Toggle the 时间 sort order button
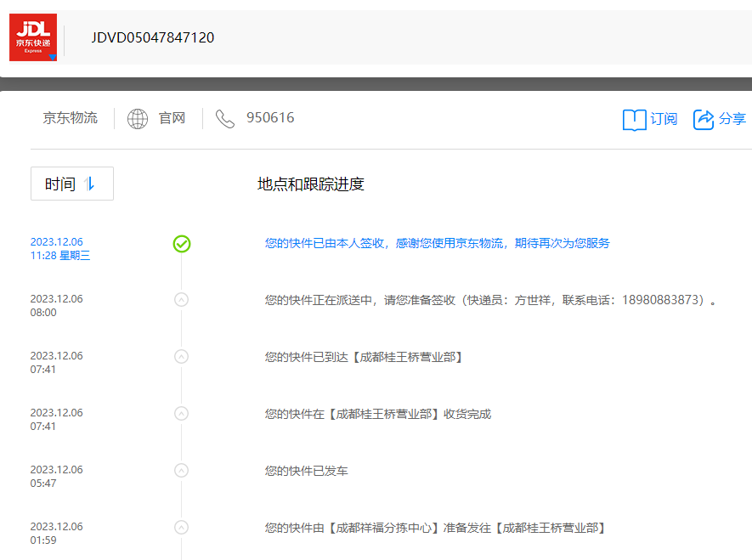 [72, 184]
